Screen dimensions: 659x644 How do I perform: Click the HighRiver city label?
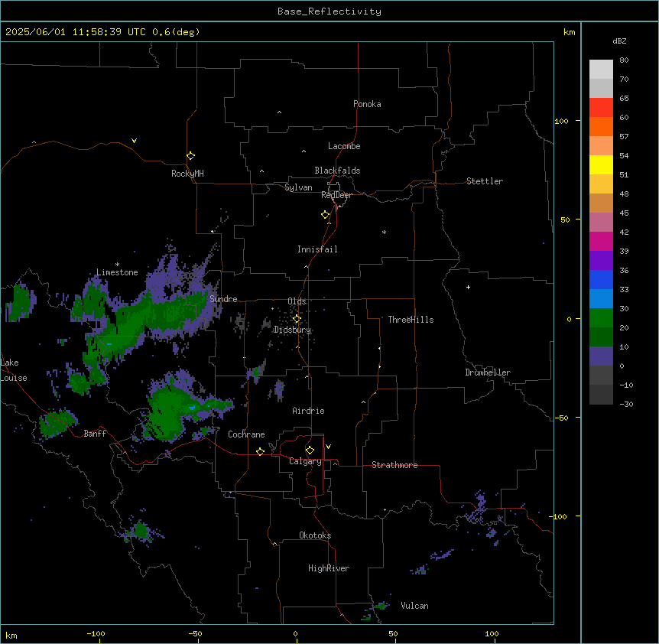[x=329, y=568]
